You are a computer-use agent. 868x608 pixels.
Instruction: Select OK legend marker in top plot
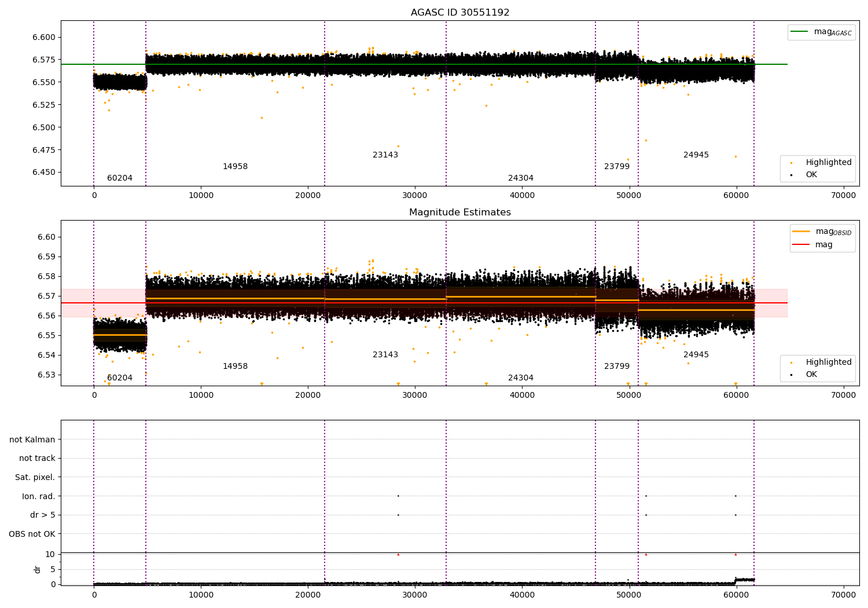791,175
